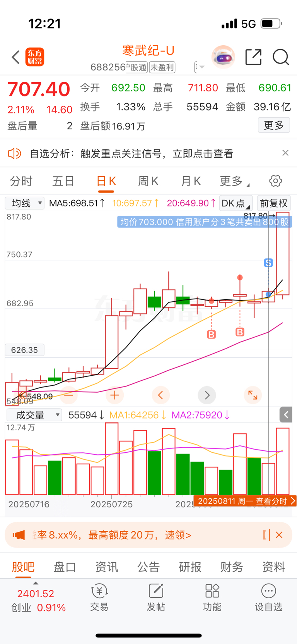The width and height of the screenshot is (297, 644).
Task: Tap the 5G signal indicator
Action: coord(249,24)
